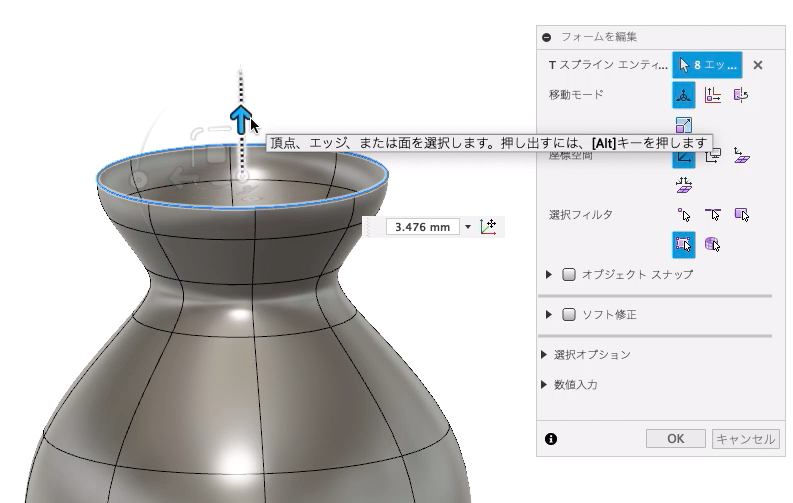Set selection filter to Body
The image size is (793, 503).
[713, 245]
